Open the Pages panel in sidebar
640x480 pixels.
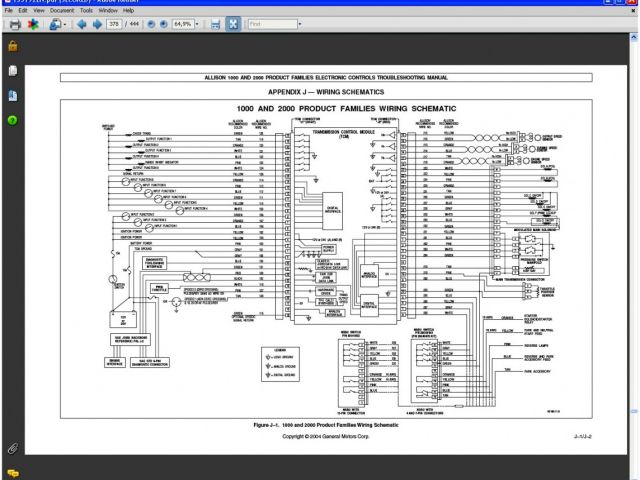13,71
